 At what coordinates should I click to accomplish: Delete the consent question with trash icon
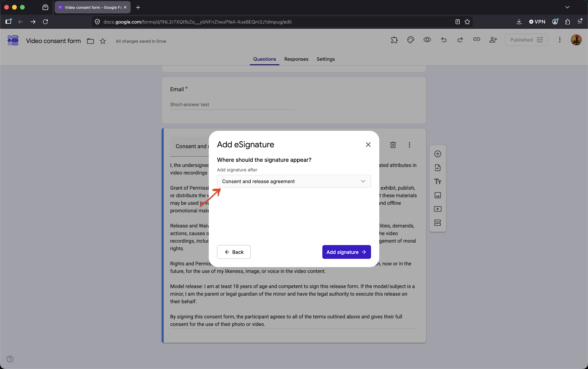(393, 145)
